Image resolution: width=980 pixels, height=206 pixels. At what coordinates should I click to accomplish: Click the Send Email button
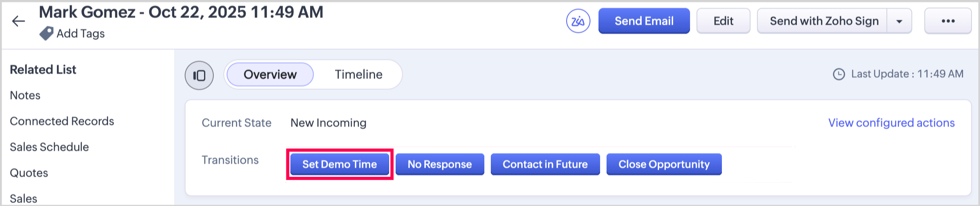pyautogui.click(x=644, y=21)
